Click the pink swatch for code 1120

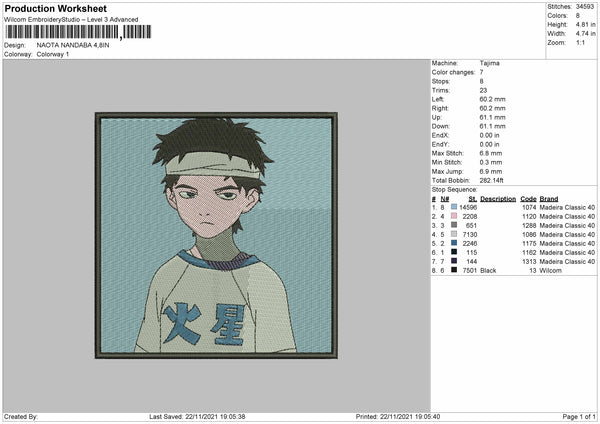[454, 216]
